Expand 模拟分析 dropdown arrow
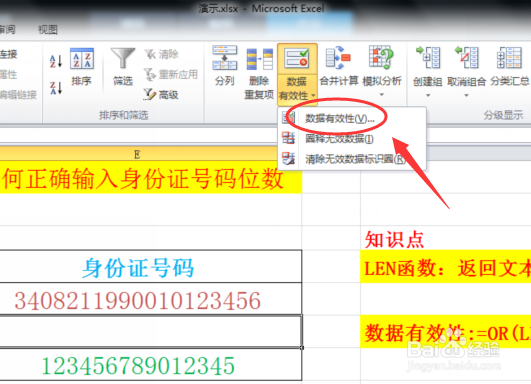 (382, 95)
